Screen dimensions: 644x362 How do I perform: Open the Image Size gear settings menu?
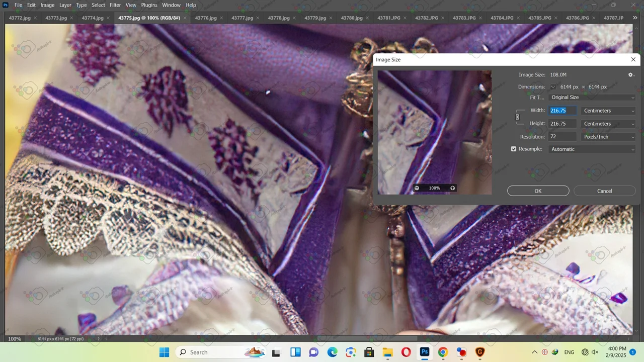(x=630, y=75)
